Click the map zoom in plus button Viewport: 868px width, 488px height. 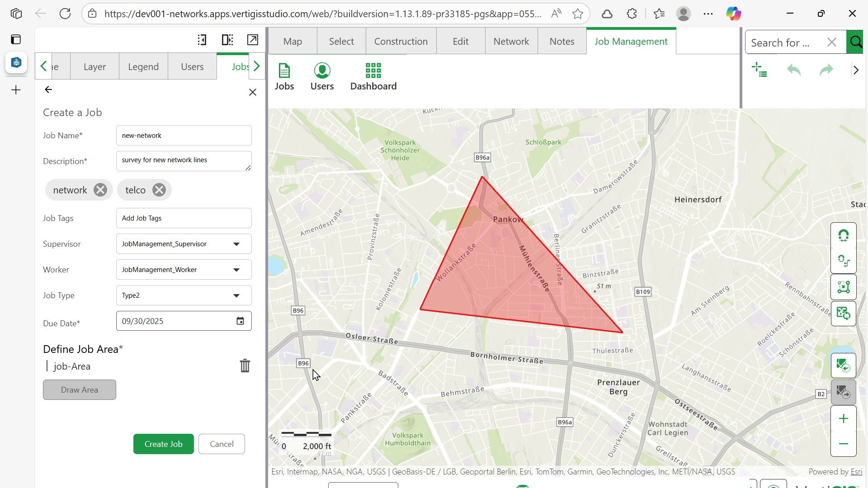point(843,419)
